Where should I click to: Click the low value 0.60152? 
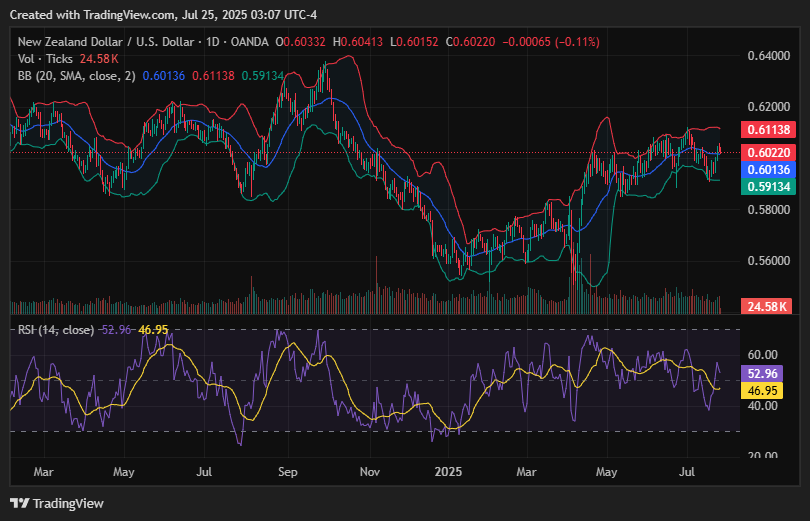pos(417,42)
